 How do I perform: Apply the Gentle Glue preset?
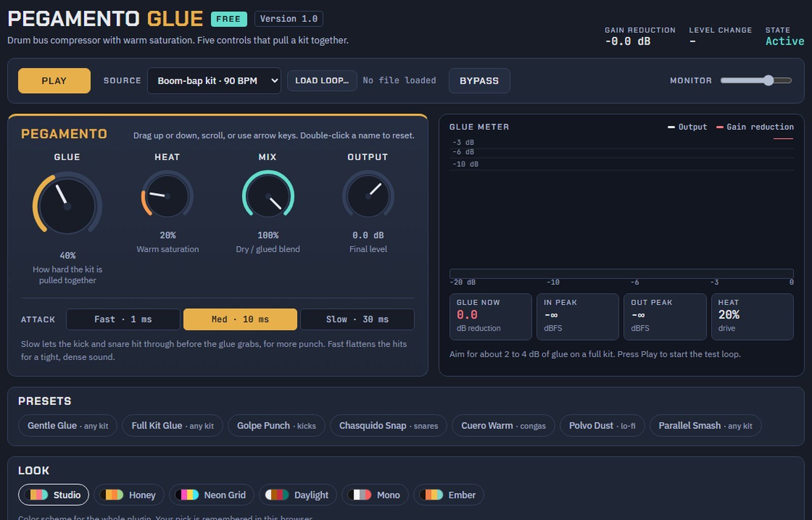[x=67, y=426]
